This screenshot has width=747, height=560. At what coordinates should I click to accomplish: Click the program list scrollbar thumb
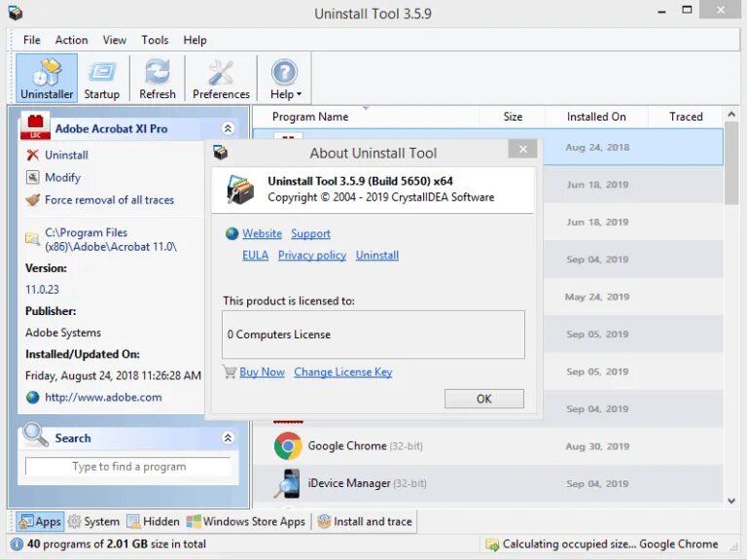[731, 163]
